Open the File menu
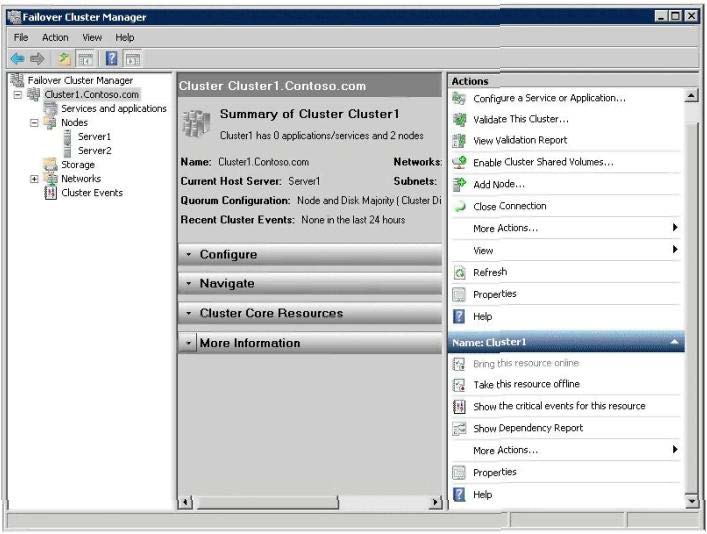 [x=21, y=37]
